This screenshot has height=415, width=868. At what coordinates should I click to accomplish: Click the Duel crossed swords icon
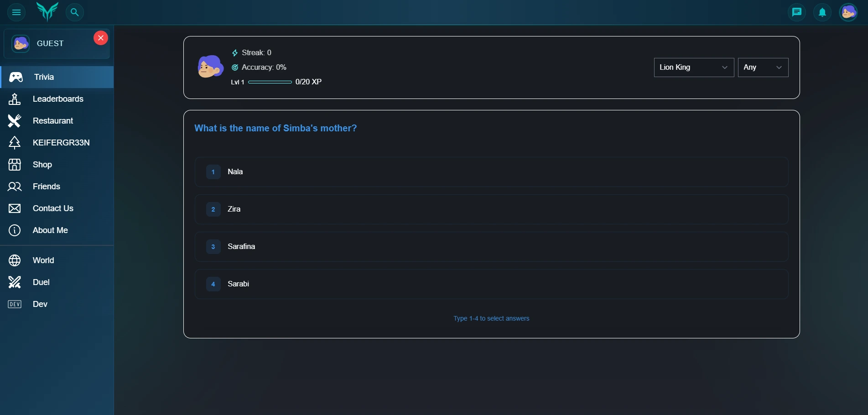(x=15, y=282)
